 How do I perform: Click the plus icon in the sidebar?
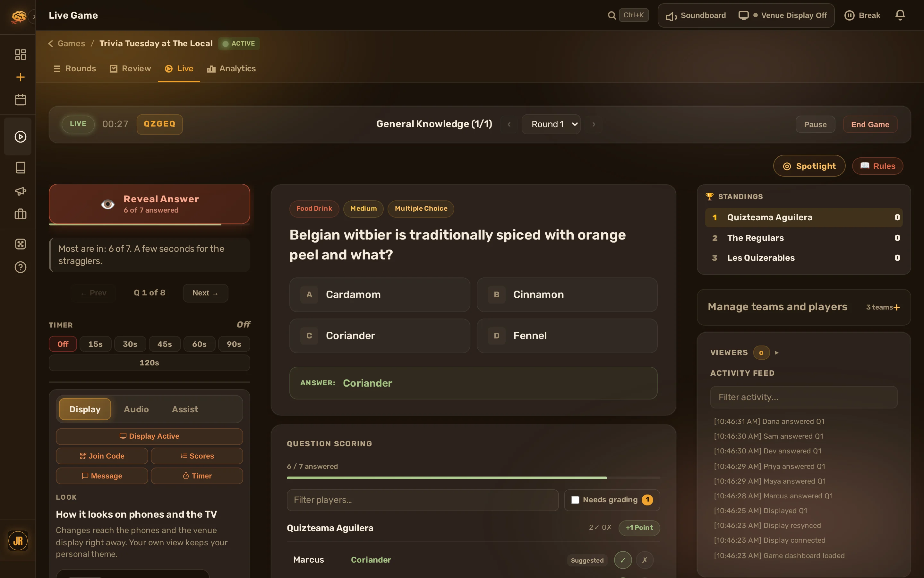[20, 77]
